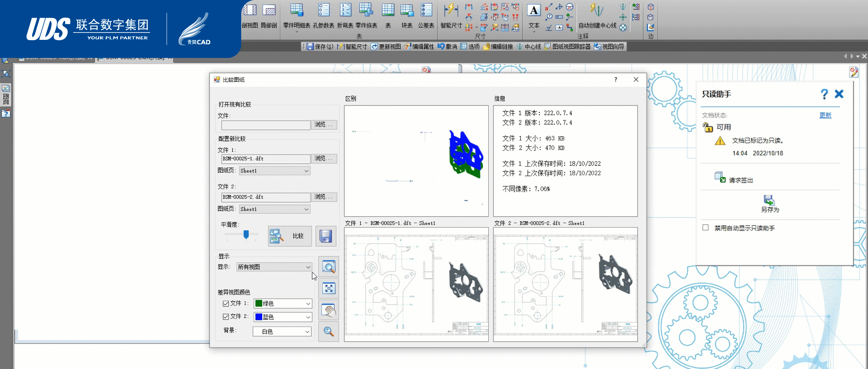Screen dimensions: 868x369
Task: Click the 更新 link in read-only assistant
Action: (x=825, y=115)
